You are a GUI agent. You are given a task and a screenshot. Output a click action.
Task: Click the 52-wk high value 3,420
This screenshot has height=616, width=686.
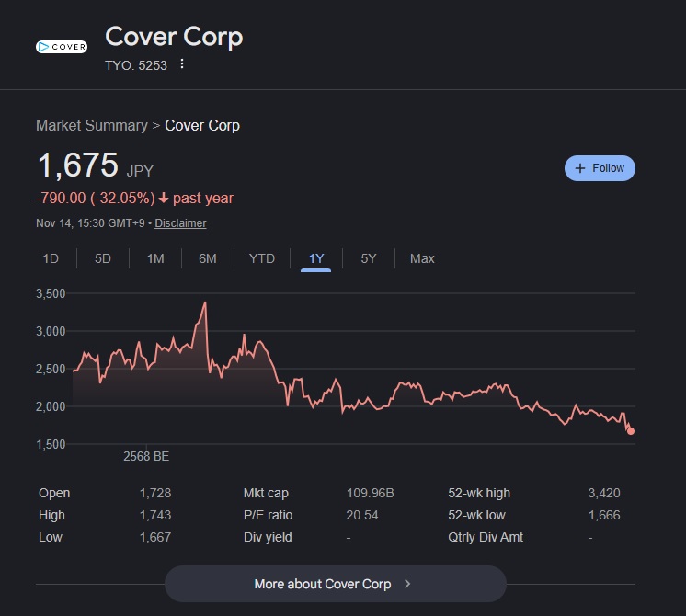coord(604,493)
